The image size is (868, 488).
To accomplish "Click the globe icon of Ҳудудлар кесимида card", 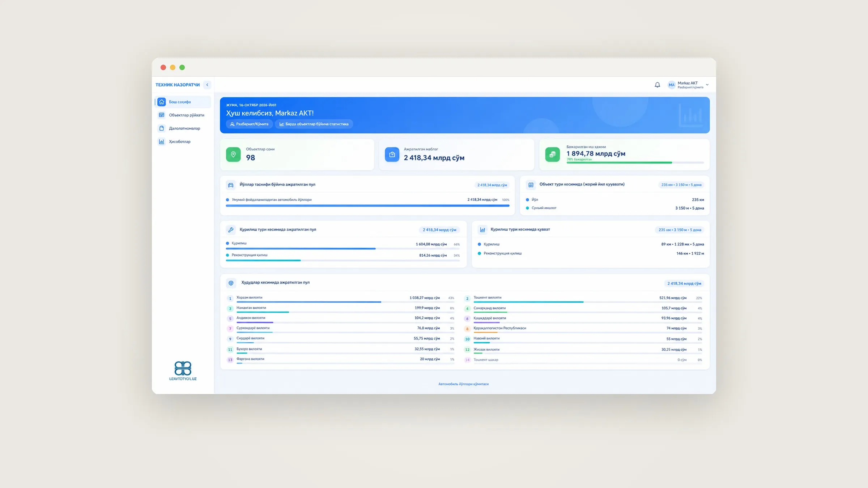I will (x=231, y=283).
